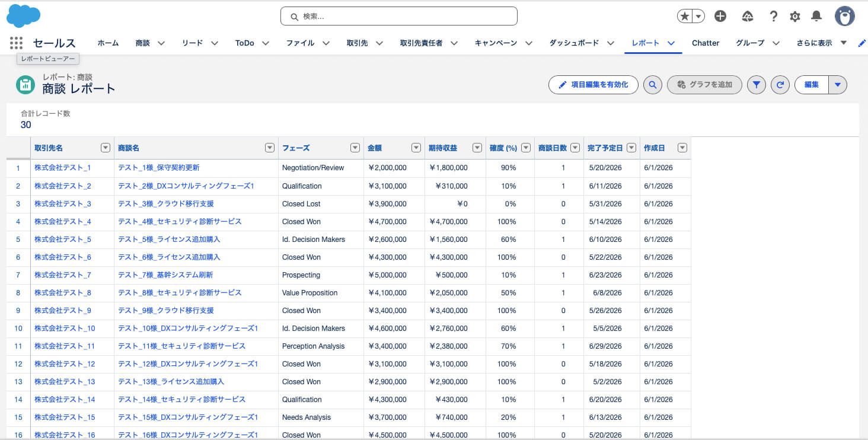
Task: Expand the リード tab chevron
Action: pos(215,43)
